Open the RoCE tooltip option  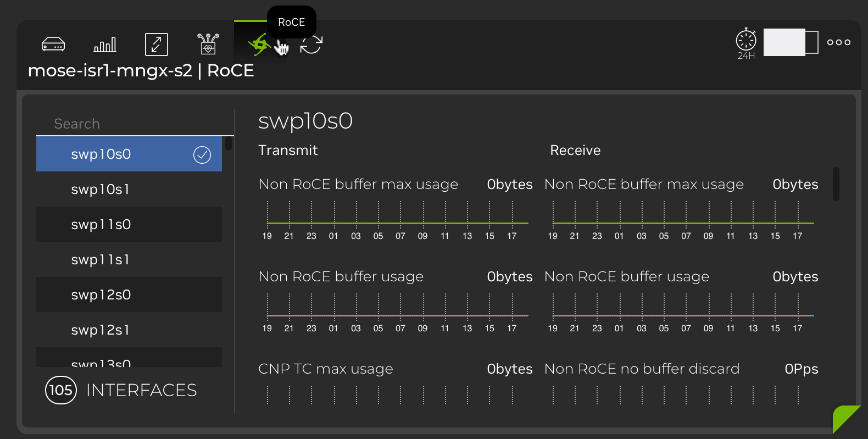292,21
